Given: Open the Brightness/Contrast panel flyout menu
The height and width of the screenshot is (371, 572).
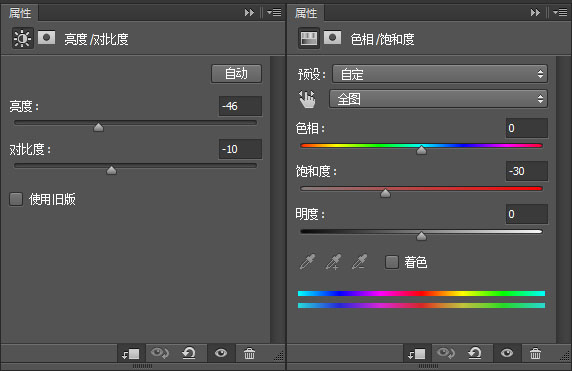Looking at the screenshot, I should [274, 13].
